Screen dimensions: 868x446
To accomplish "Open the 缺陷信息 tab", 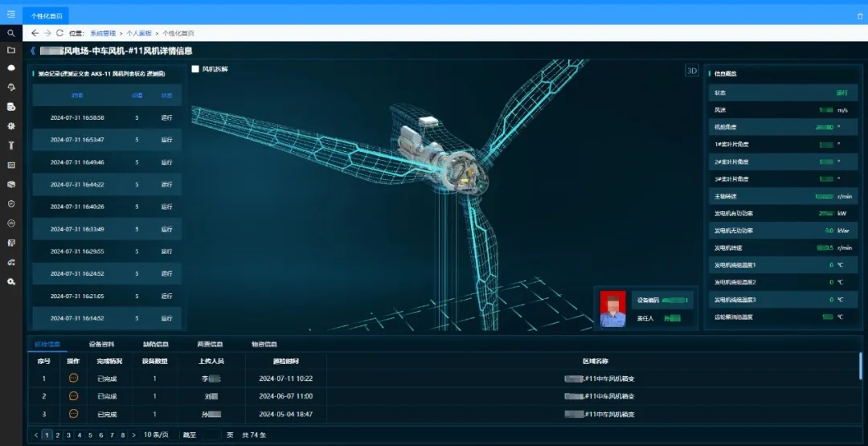I will (155, 344).
